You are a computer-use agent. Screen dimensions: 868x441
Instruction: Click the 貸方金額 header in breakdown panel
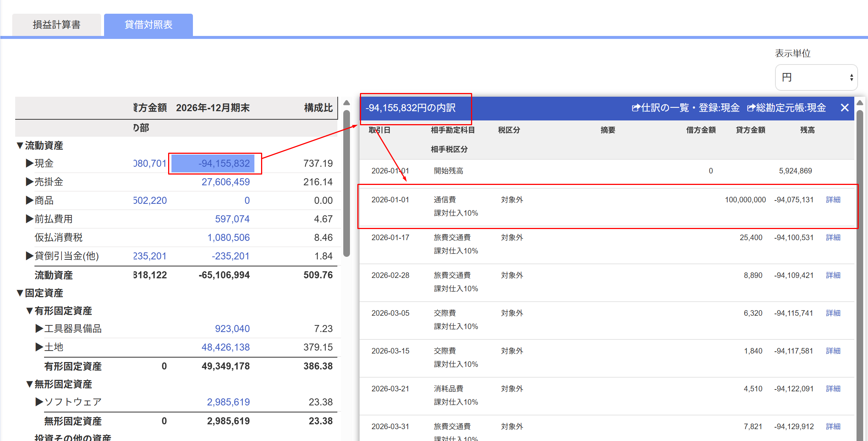[750, 130]
